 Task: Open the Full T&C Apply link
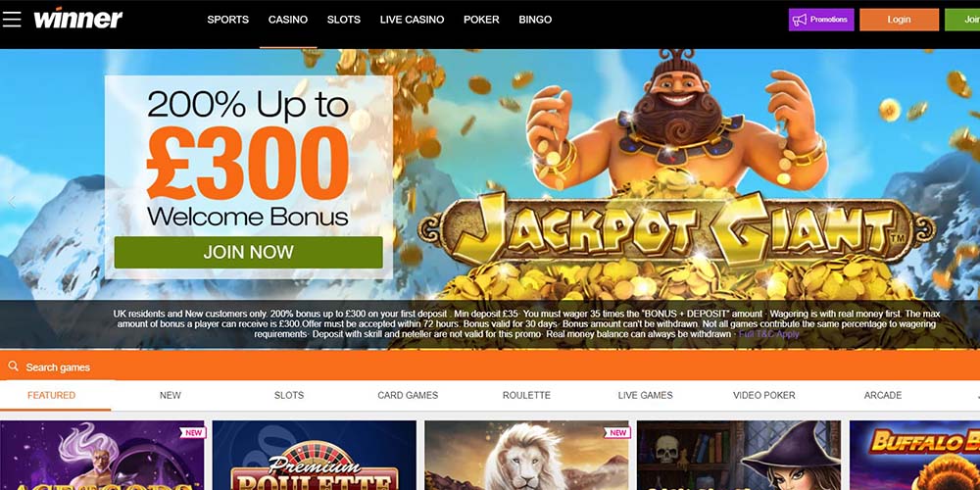click(x=768, y=334)
